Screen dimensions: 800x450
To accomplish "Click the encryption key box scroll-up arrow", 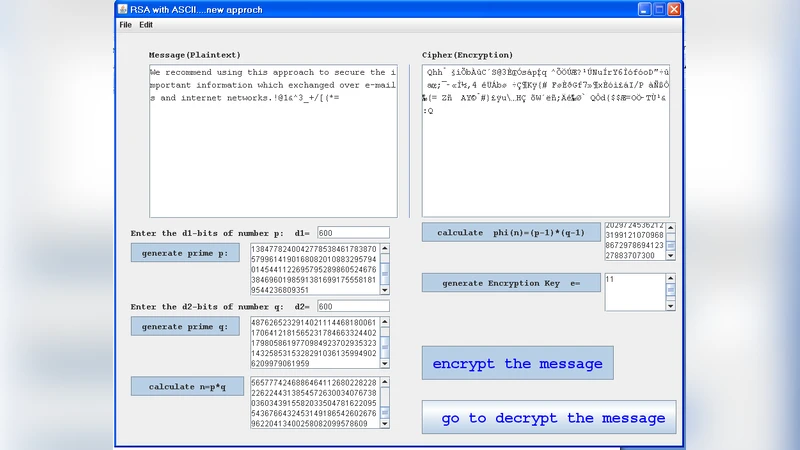I will point(671,279).
